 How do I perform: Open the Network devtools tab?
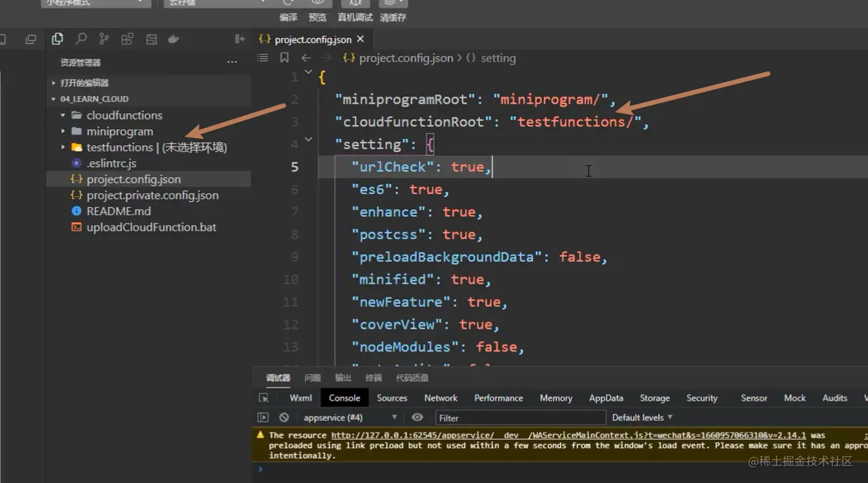[x=441, y=398]
